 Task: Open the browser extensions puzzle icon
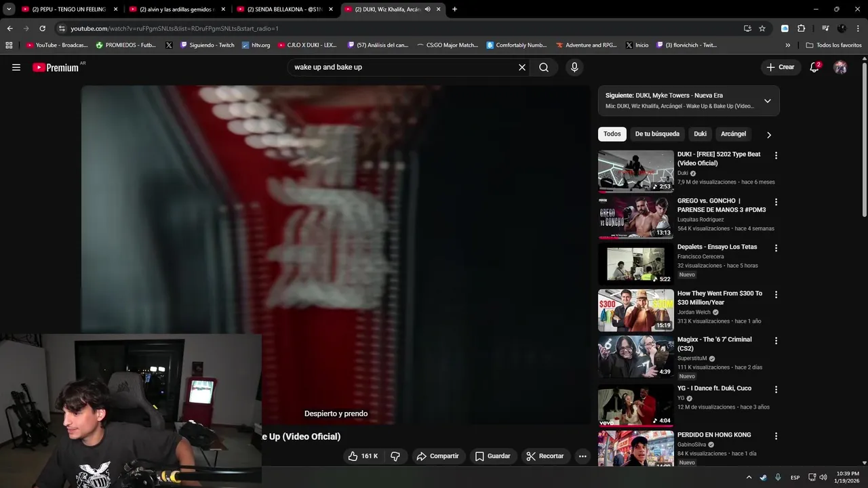point(801,28)
